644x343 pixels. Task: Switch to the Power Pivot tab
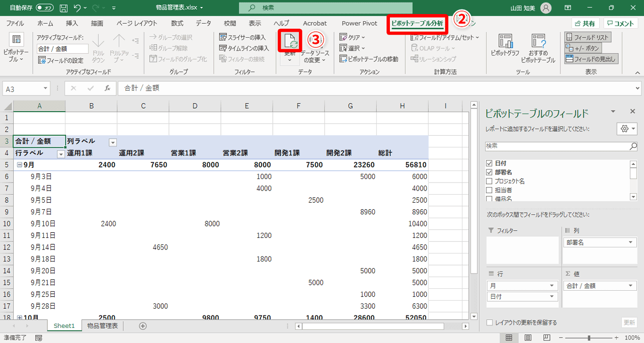point(359,23)
